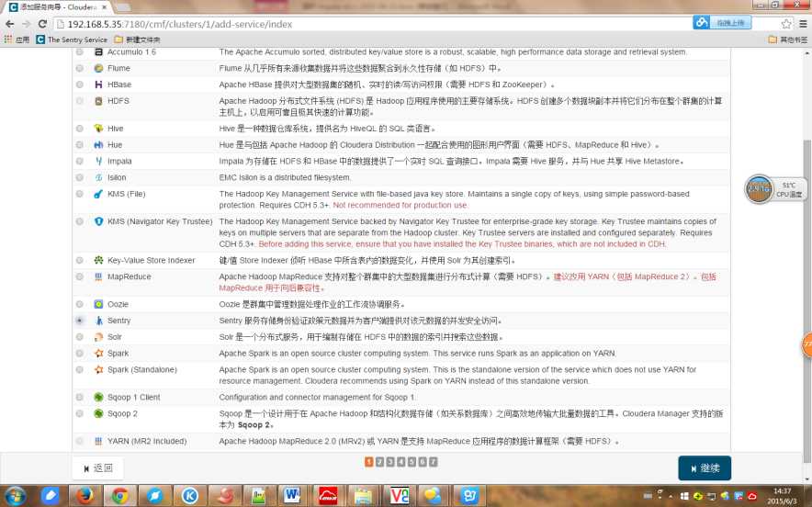Select the Hive radio button
Screen dimensions: 812x507
79,129
